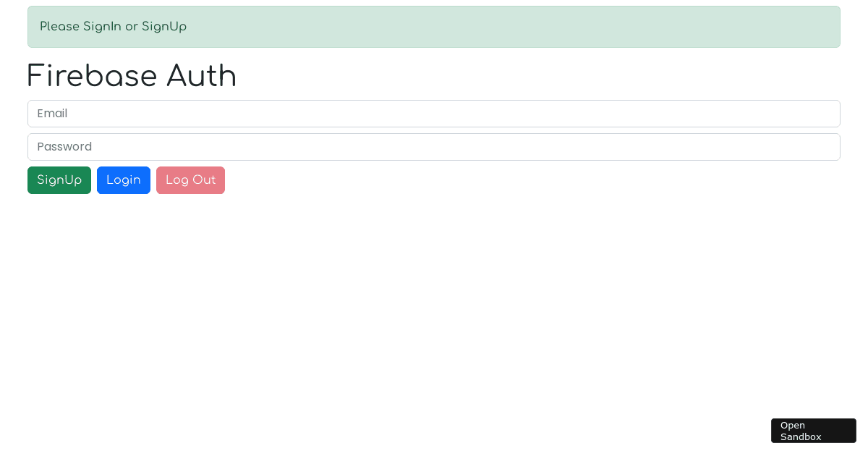The width and height of the screenshot is (868, 456).
Task: Submit credentials with the Login button
Action: point(124,180)
